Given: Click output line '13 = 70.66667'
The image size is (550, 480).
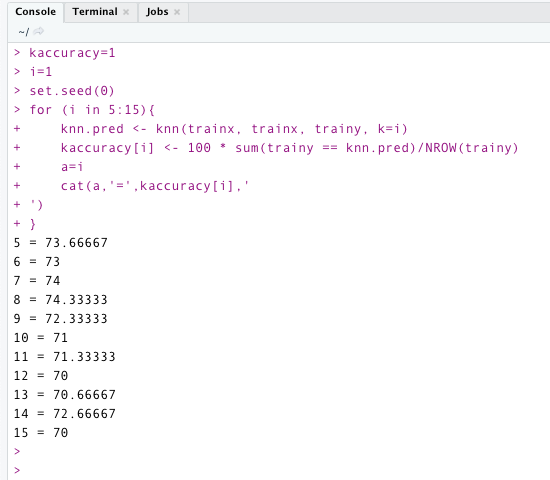Looking at the screenshot, I should pos(65,395).
